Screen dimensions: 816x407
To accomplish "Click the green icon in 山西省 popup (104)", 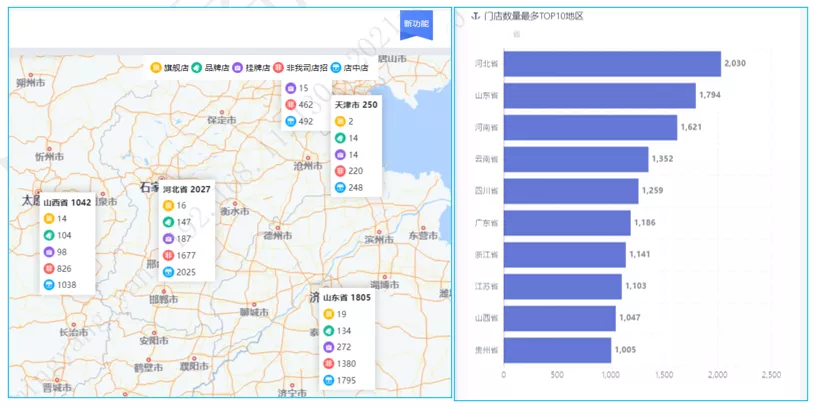I will click(x=48, y=235).
